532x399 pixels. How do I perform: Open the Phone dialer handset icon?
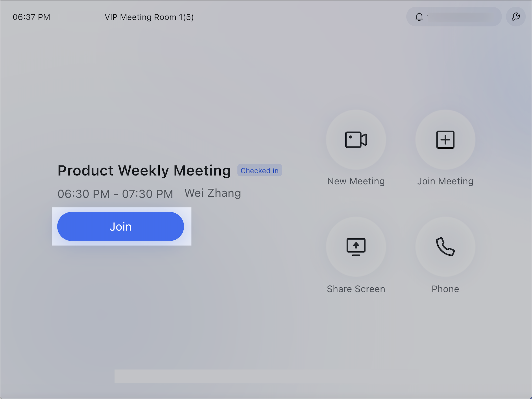(445, 247)
